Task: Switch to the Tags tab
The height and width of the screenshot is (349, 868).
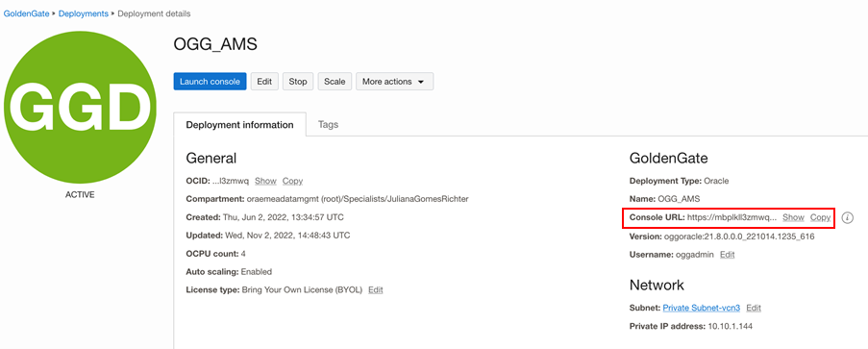Action: [x=329, y=125]
